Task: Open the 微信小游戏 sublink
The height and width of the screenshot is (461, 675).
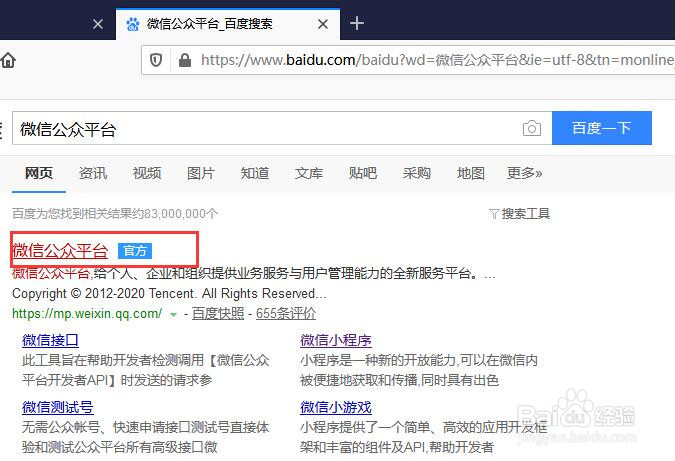Action: [x=336, y=407]
